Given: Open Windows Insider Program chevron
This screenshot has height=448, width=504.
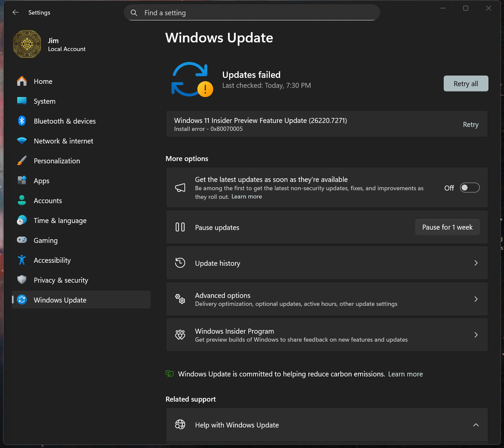Looking at the screenshot, I should 476,335.
